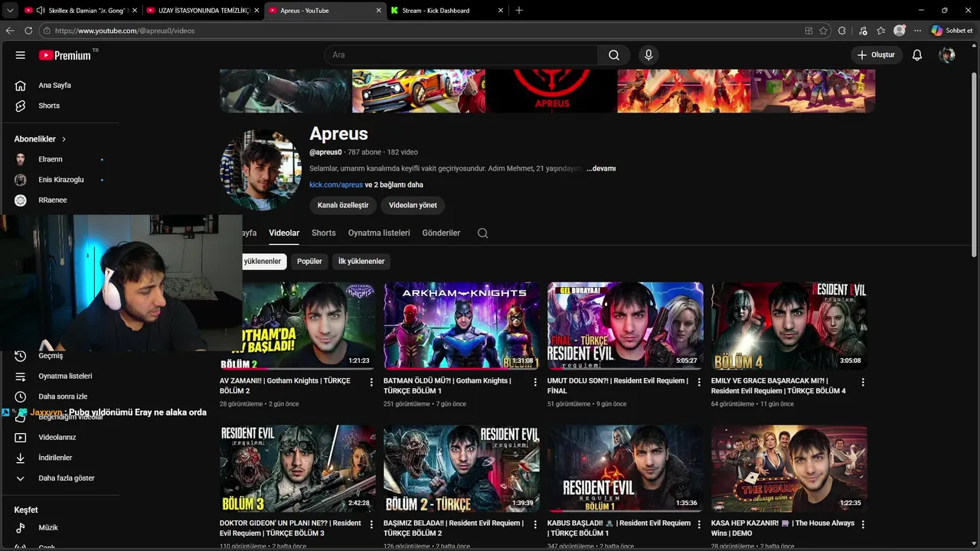Open options menu for AV ZAMANI video
Viewport: 980px width, 551px height.
coord(371,382)
